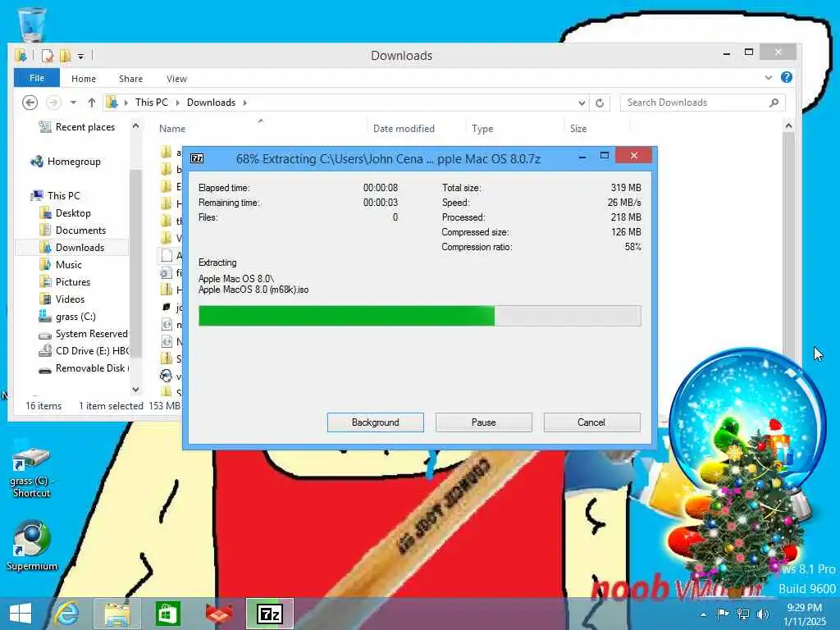The height and width of the screenshot is (630, 840).
Task: Open Pictures in navigation pane
Action: 65,282
